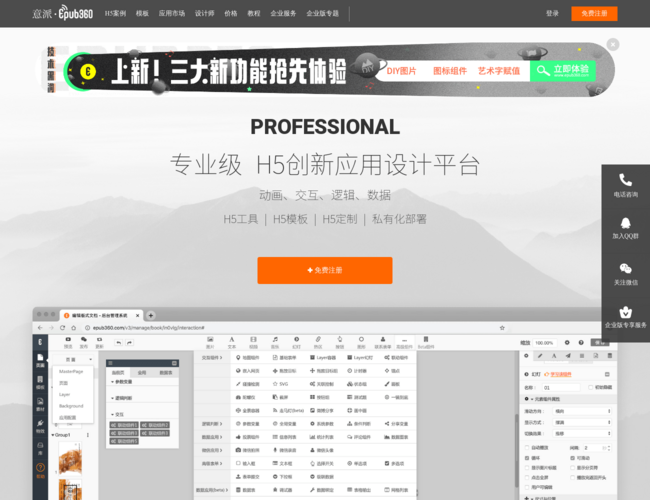Collapse the 交互 section
650x500 pixels.
point(112,414)
